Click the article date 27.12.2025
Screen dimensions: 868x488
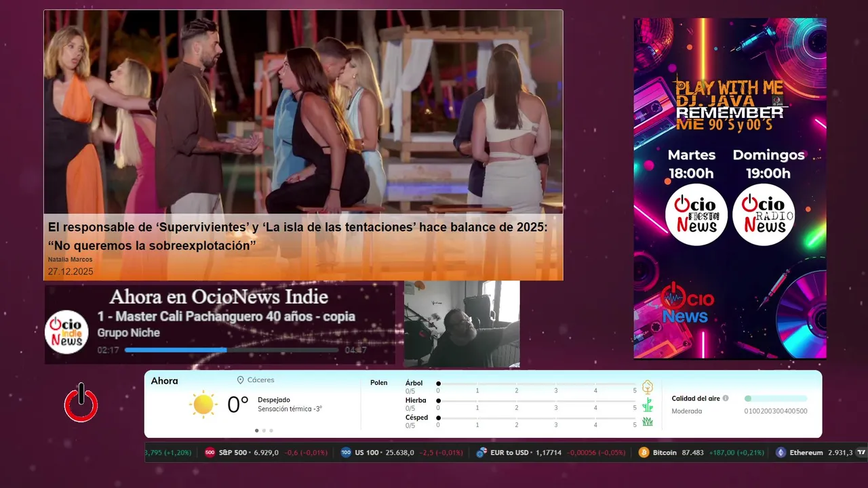[71, 272]
